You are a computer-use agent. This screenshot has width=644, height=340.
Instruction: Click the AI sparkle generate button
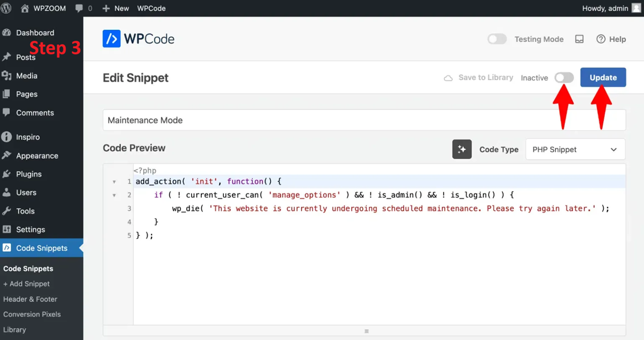point(461,149)
